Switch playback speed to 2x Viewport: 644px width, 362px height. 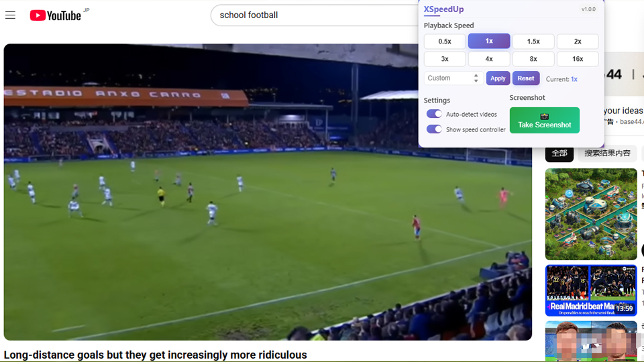[578, 42]
